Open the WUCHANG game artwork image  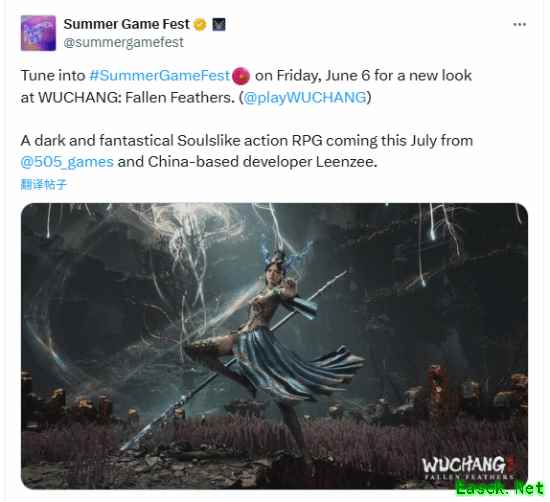point(274,346)
